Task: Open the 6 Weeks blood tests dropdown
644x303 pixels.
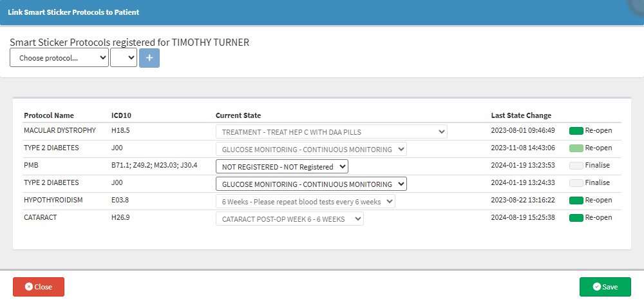Action: click(305, 201)
